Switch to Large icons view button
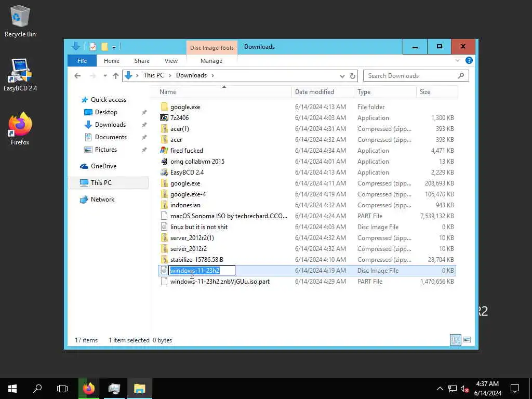The width and height of the screenshot is (532, 399). tap(467, 340)
